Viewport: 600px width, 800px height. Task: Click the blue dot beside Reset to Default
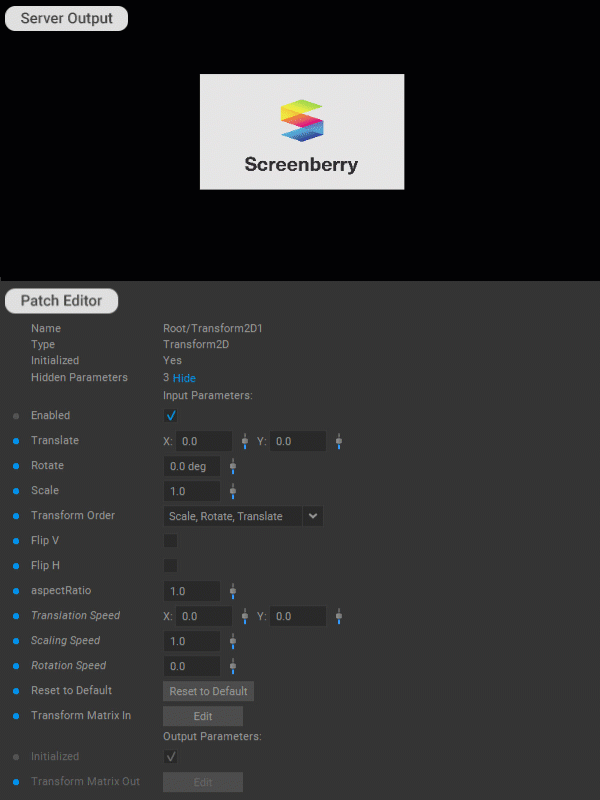tap(16, 691)
